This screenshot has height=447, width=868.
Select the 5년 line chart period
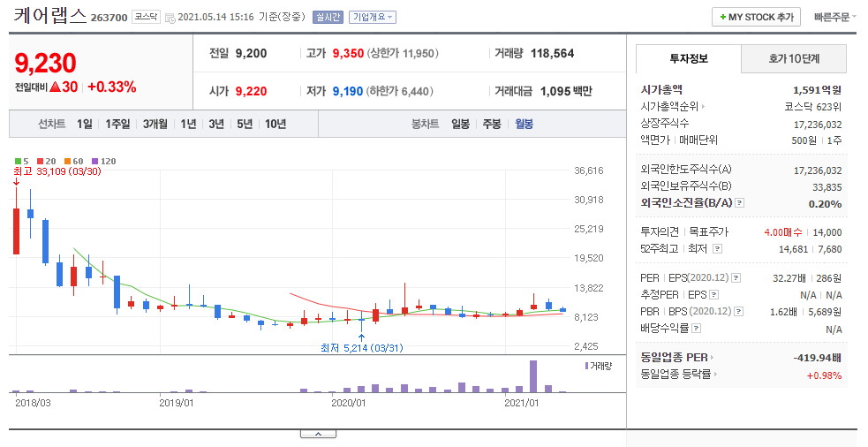245,124
